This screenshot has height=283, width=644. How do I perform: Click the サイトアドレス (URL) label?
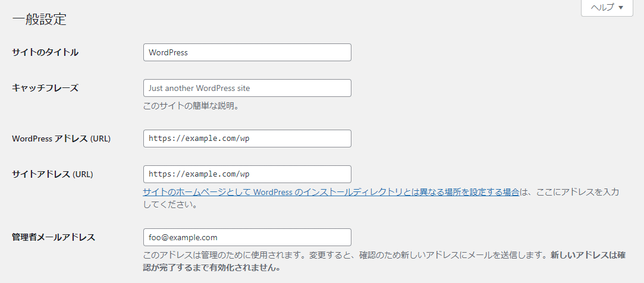tap(52, 174)
